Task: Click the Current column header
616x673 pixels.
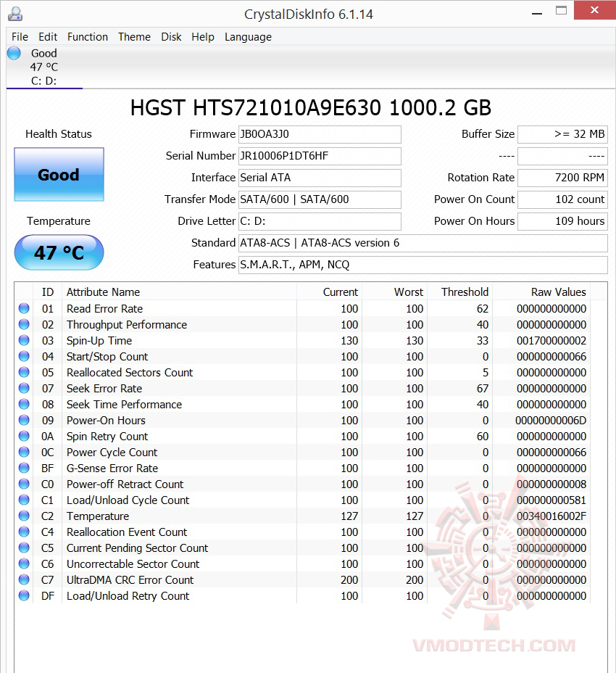Action: (x=330, y=292)
